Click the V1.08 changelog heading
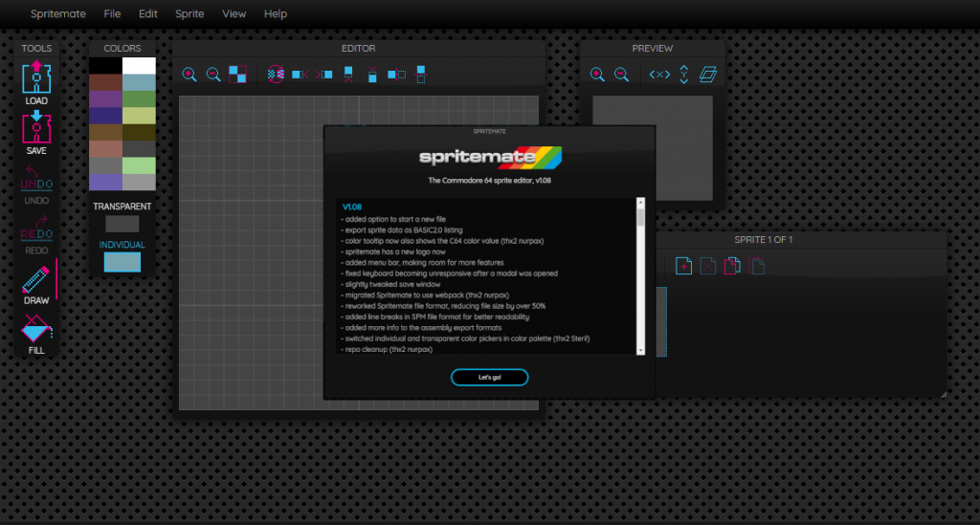The height and width of the screenshot is (525, 980). pos(352,207)
